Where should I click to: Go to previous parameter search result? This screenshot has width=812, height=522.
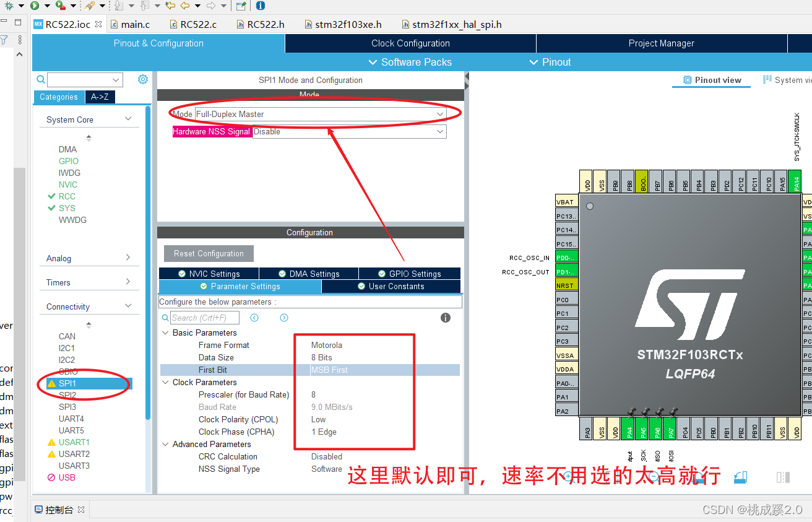pos(254,318)
